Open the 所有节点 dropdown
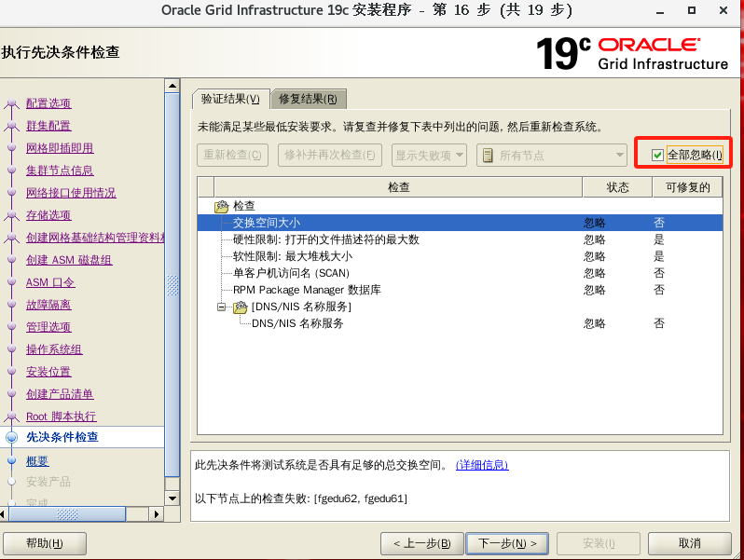Image resolution: width=744 pixels, height=560 pixels. pyautogui.click(x=552, y=155)
